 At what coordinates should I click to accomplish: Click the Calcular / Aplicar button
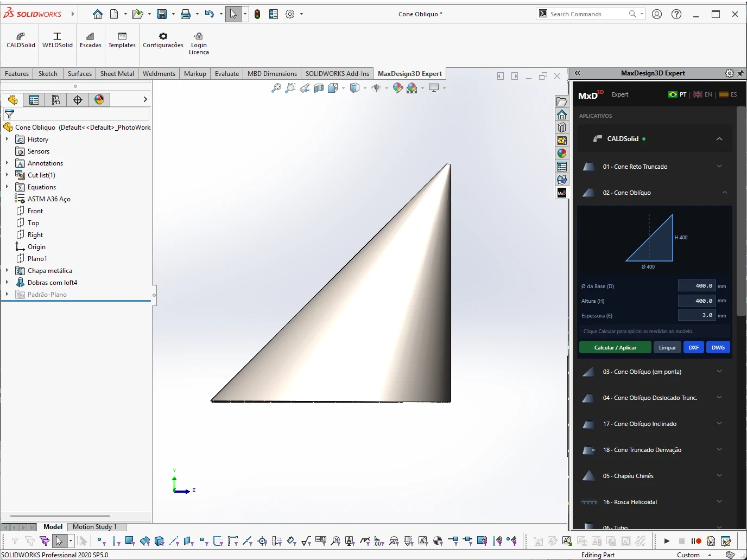[615, 347]
